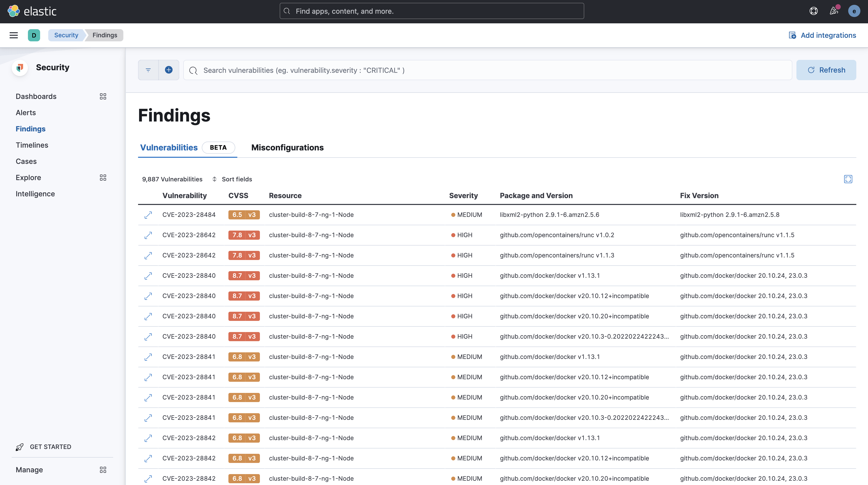Open the D space selector
Image resolution: width=868 pixels, height=485 pixels.
click(x=34, y=35)
